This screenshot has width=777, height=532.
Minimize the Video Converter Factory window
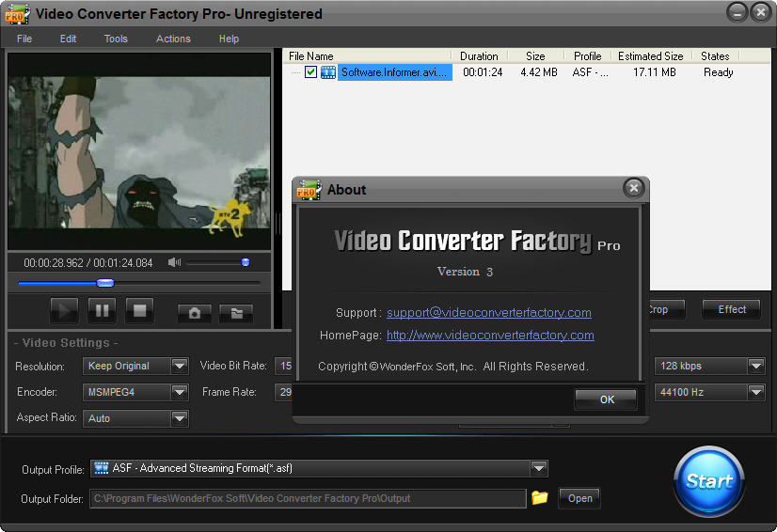pos(737,12)
